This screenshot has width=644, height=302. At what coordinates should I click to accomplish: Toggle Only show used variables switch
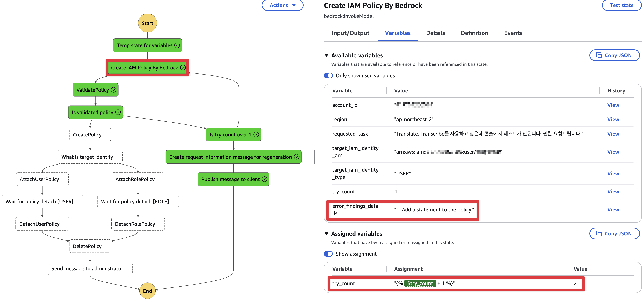pos(328,76)
